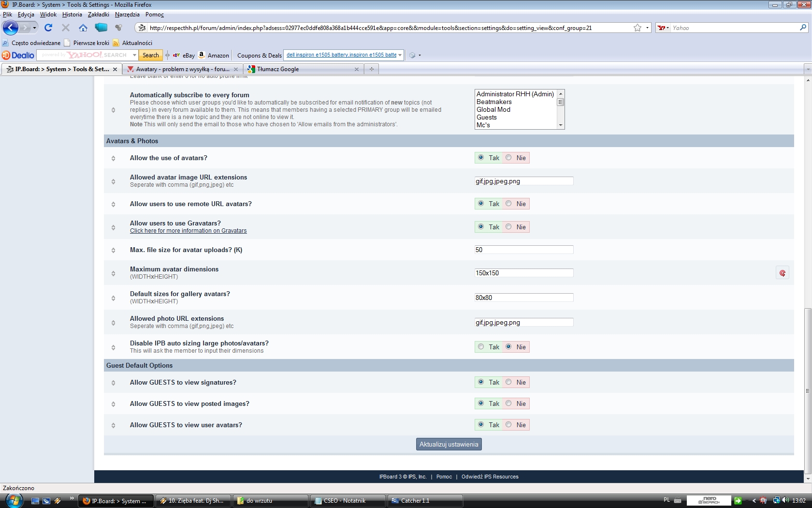812x508 pixels.
Task: Click the red icon beside avatar dimensions
Action: [x=782, y=273]
